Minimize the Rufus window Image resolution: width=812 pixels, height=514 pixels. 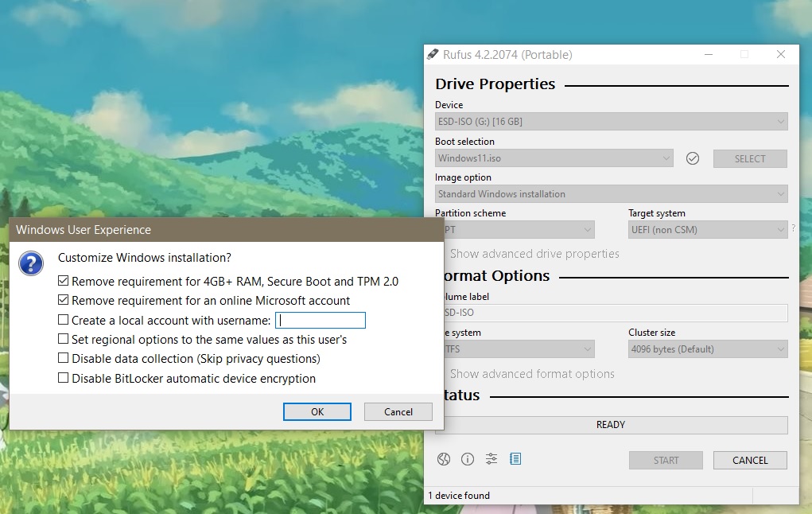[709, 54]
